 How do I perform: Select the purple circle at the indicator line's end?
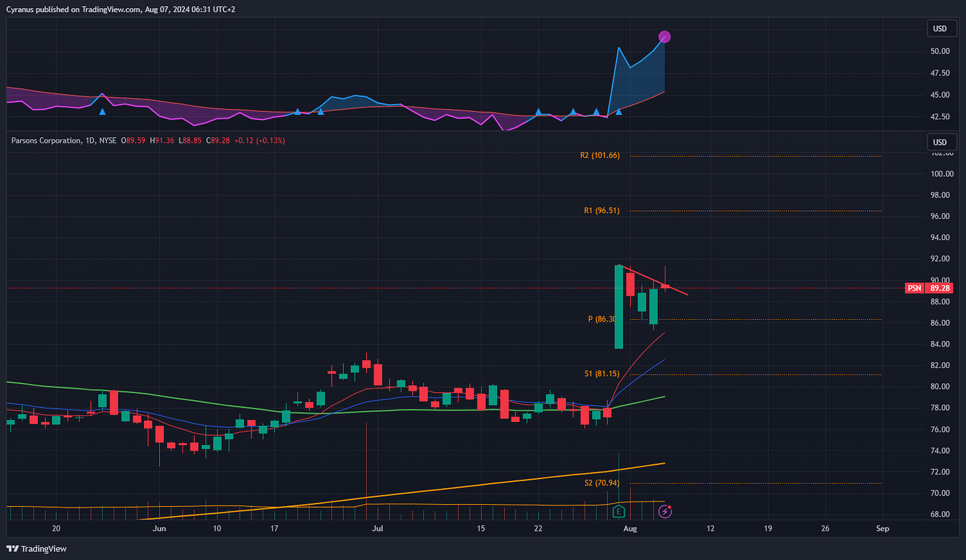tap(664, 37)
